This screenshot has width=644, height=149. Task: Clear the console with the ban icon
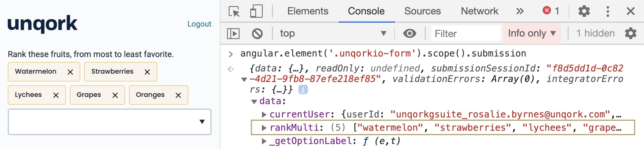[257, 34]
